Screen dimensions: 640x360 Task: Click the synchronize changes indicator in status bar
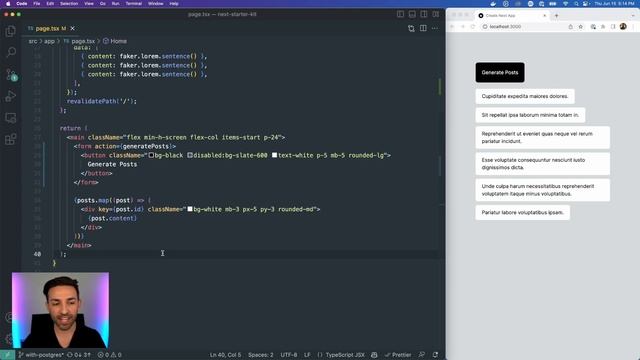(x=78, y=355)
